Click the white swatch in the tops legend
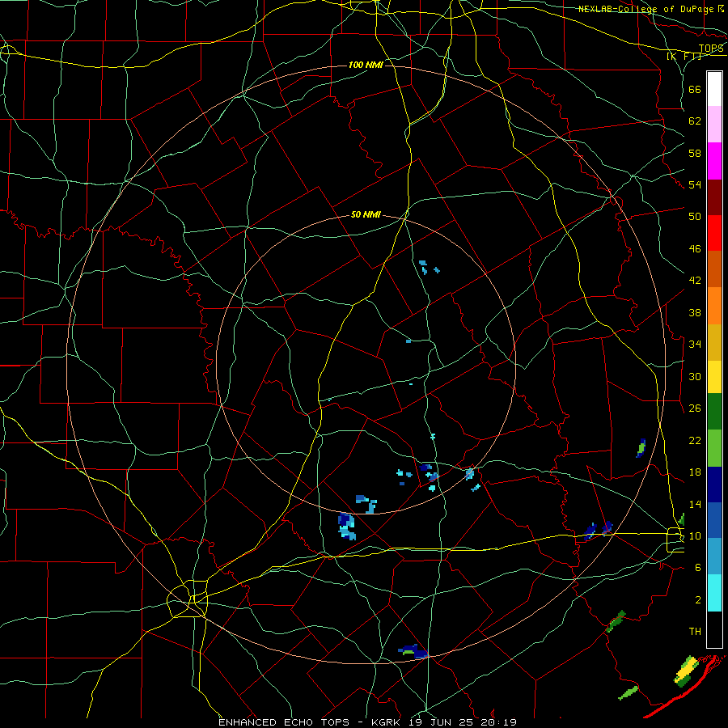 pos(714,89)
